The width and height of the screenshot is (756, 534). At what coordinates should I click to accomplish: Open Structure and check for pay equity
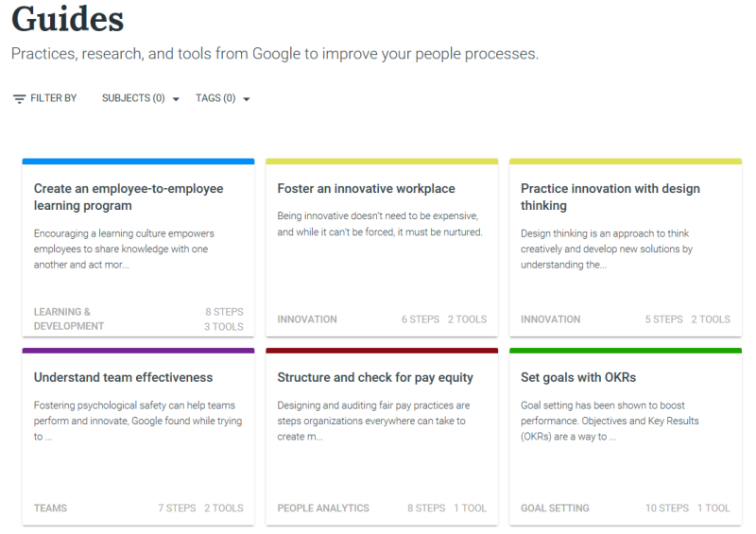[375, 377]
